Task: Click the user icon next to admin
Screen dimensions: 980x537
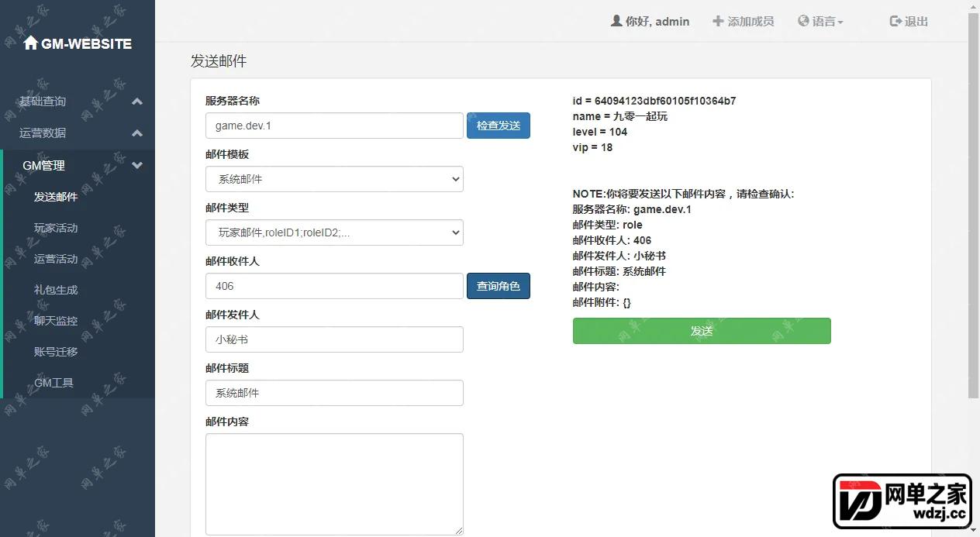Action: click(616, 21)
